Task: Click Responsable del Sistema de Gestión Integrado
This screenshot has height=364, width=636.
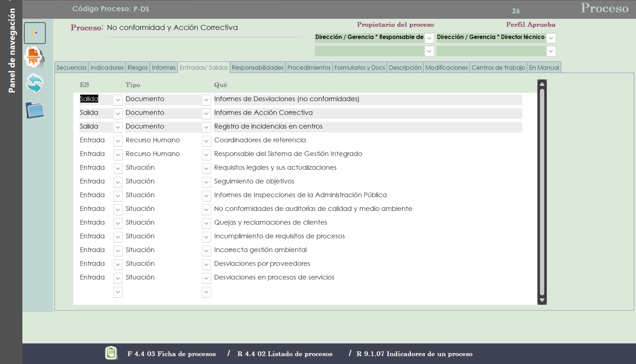Action: coord(288,154)
